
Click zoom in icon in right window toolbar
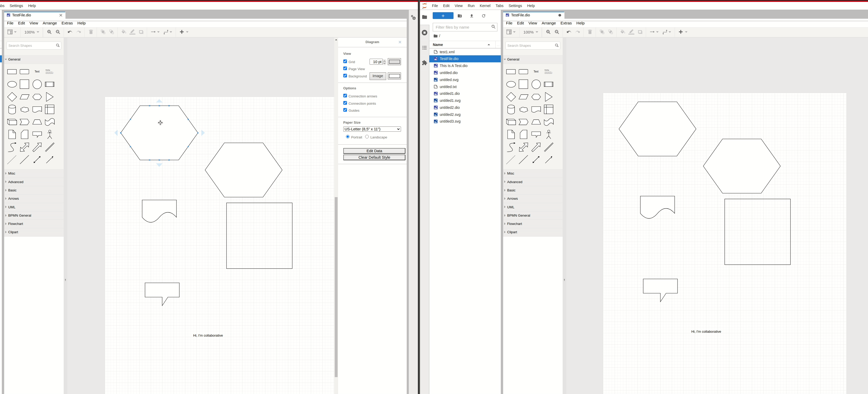[548, 32]
